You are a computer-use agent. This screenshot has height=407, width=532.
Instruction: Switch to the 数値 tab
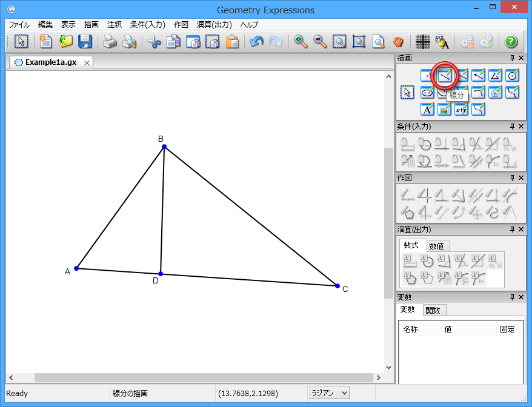(x=436, y=246)
